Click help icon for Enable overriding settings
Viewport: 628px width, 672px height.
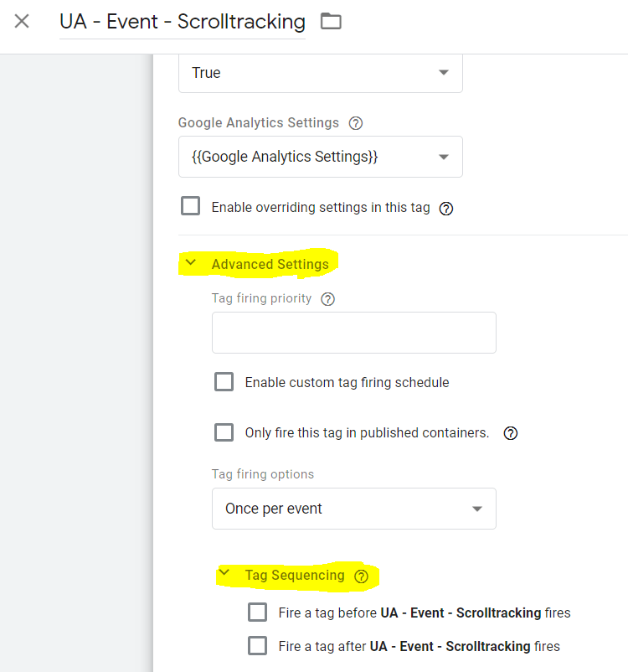[446, 209]
